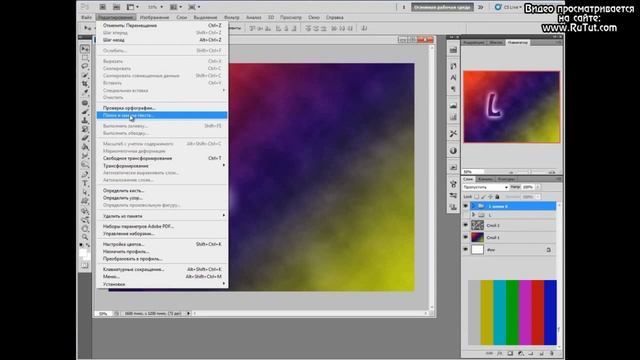Open the CS Live button
640x360 pixels.
508,7
